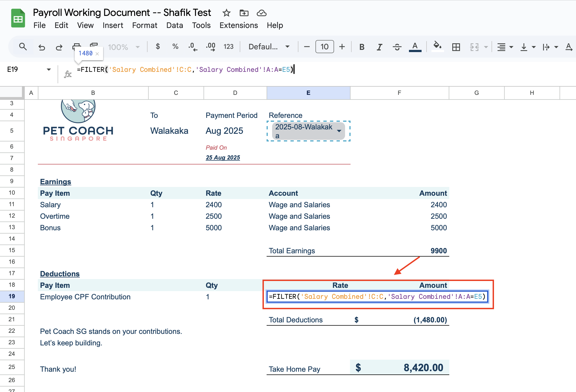Select column B header
Screen dimensions: 576x392
(93, 93)
